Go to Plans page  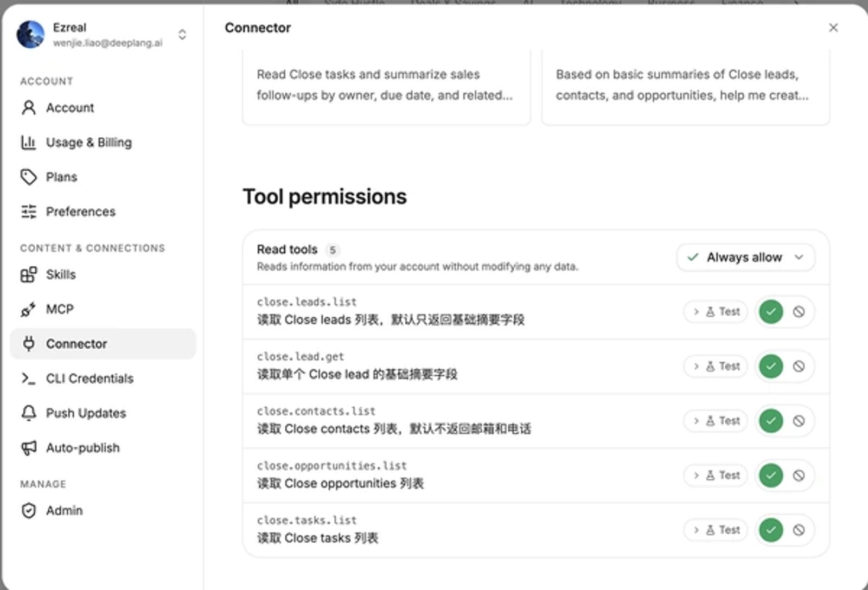point(103,177)
